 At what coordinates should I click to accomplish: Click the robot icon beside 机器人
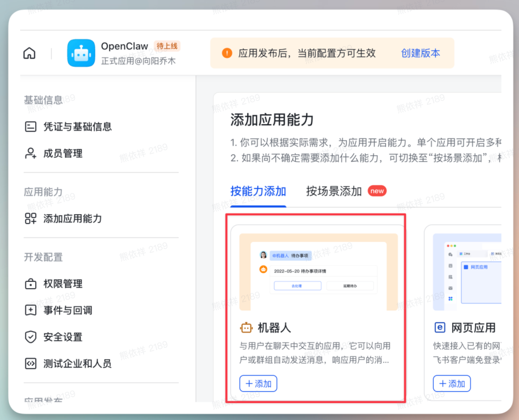click(247, 328)
